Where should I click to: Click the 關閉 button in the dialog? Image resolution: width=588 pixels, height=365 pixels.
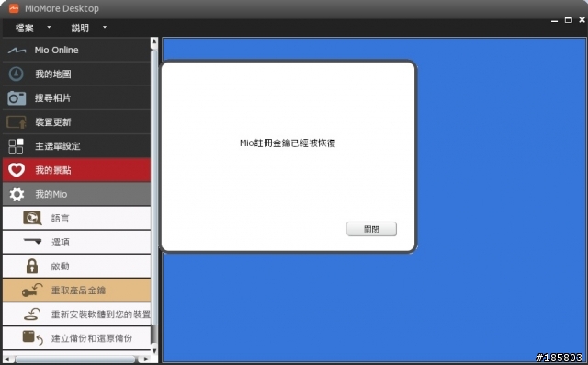pos(371,229)
